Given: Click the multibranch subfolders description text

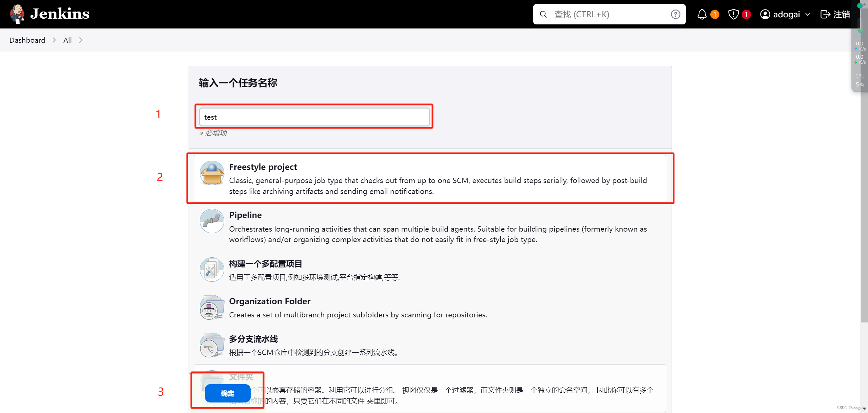Looking at the screenshot, I should tap(358, 315).
